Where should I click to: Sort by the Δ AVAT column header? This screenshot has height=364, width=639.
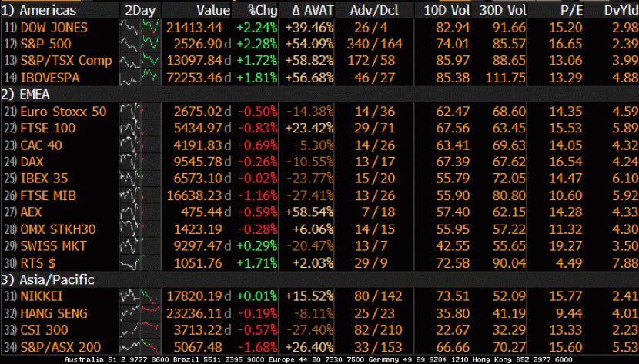(x=313, y=10)
